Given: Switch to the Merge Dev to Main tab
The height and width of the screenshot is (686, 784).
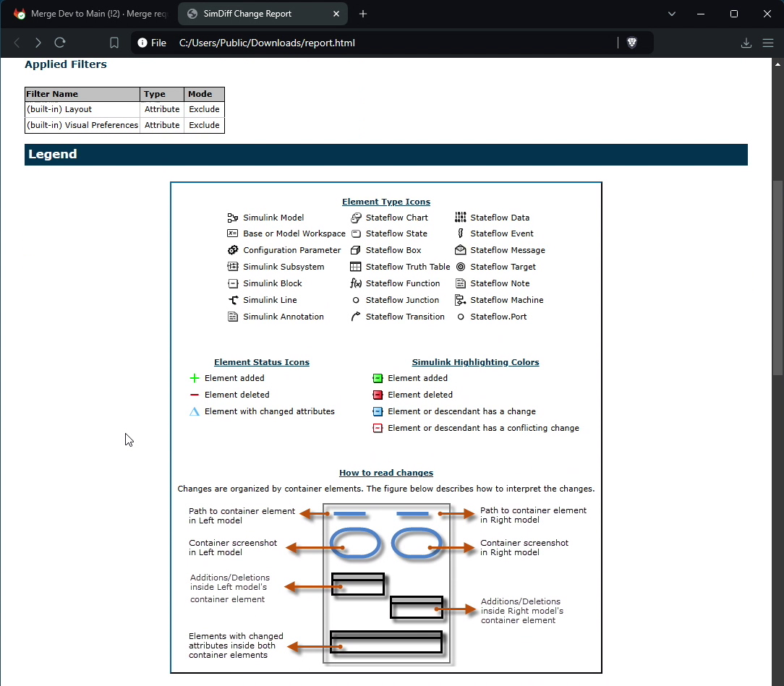Looking at the screenshot, I should coord(90,14).
